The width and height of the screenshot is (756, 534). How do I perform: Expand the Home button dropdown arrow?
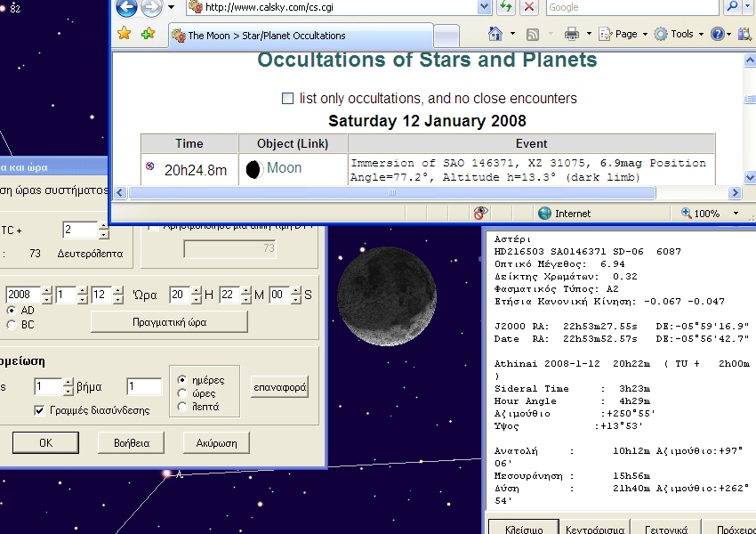pyautogui.click(x=512, y=34)
